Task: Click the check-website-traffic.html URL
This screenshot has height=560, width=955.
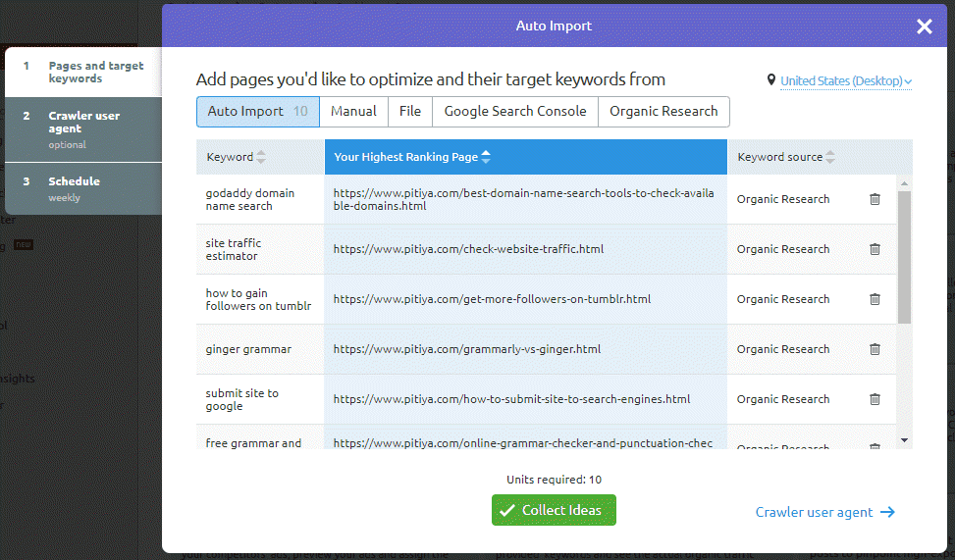Action: click(468, 249)
